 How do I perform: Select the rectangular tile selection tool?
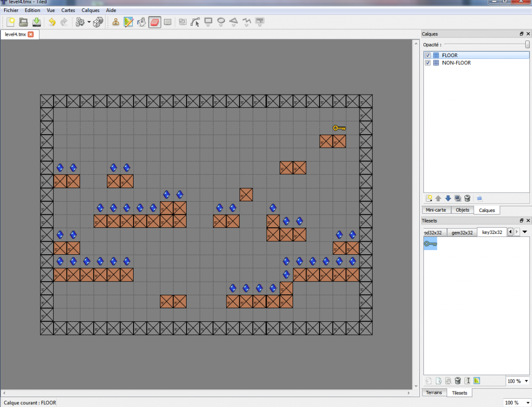168,22
